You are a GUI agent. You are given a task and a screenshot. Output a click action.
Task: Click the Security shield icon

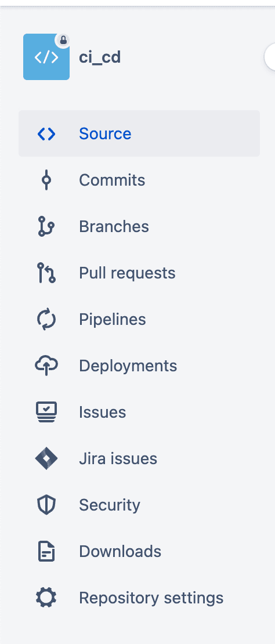click(46, 505)
